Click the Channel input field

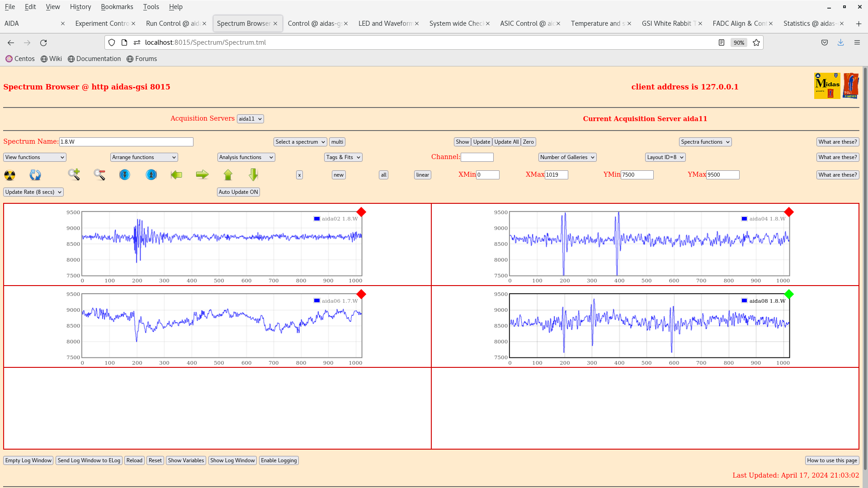(477, 157)
